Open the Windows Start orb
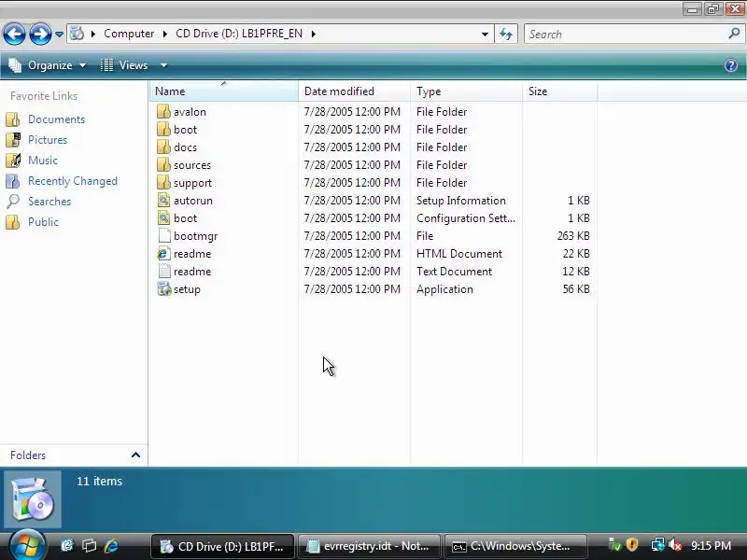 [27, 546]
